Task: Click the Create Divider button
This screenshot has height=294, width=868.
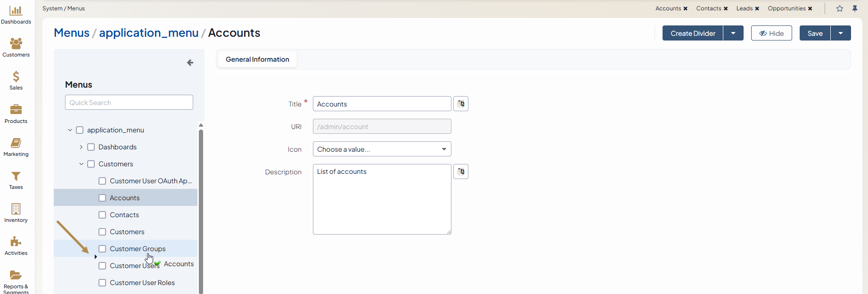Action: 693,33
